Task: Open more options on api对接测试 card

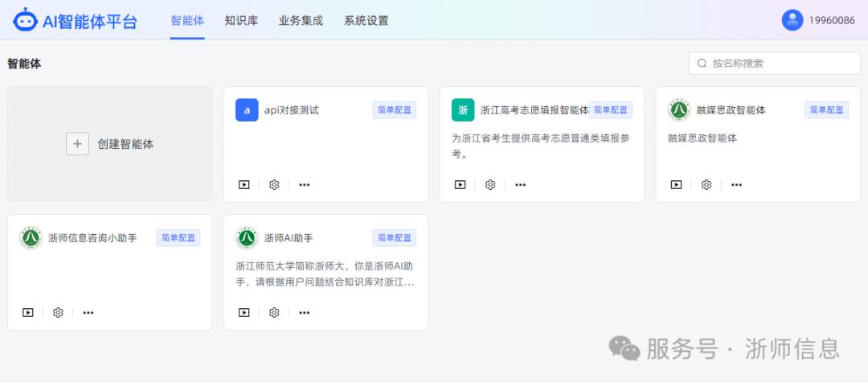Action: 305,184
